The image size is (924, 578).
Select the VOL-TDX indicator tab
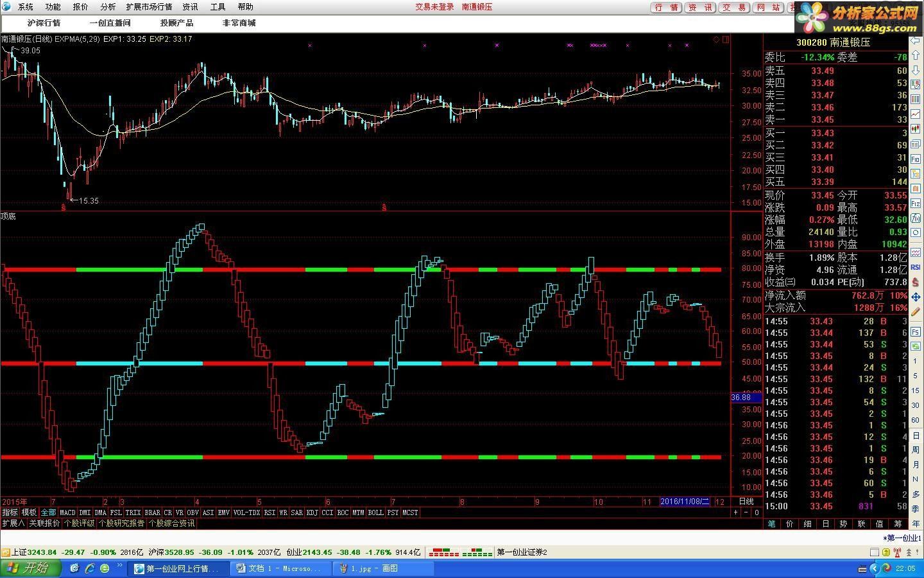click(246, 512)
